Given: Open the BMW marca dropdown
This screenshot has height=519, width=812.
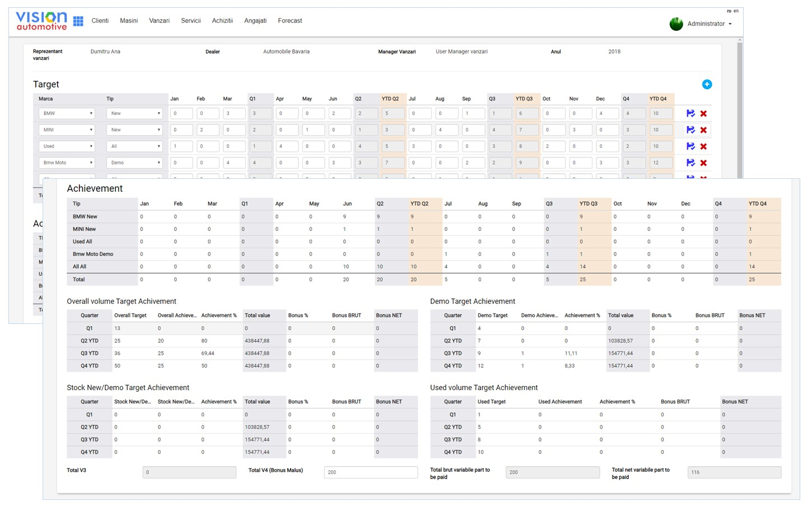Looking at the screenshot, I should 67,113.
